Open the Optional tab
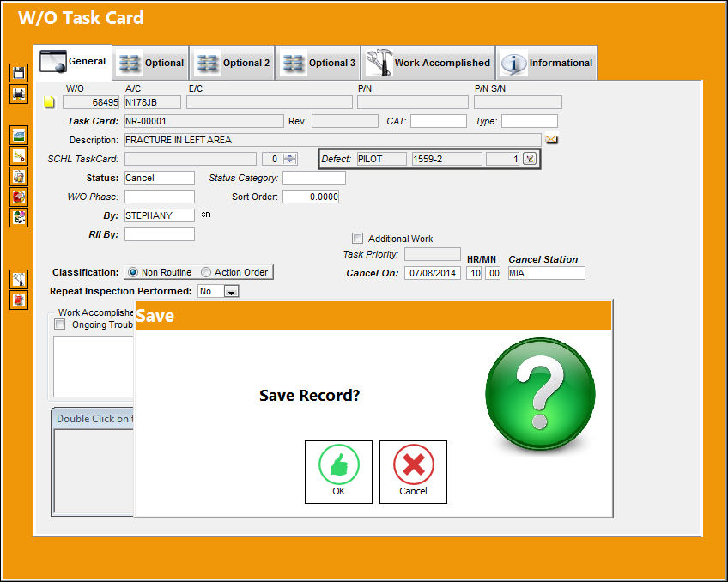728x582 pixels. click(151, 64)
